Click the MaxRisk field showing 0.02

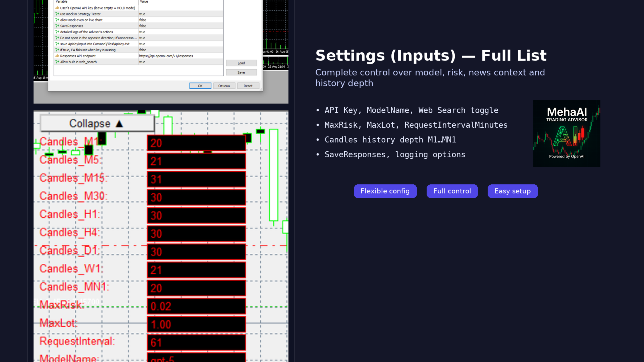196,306
